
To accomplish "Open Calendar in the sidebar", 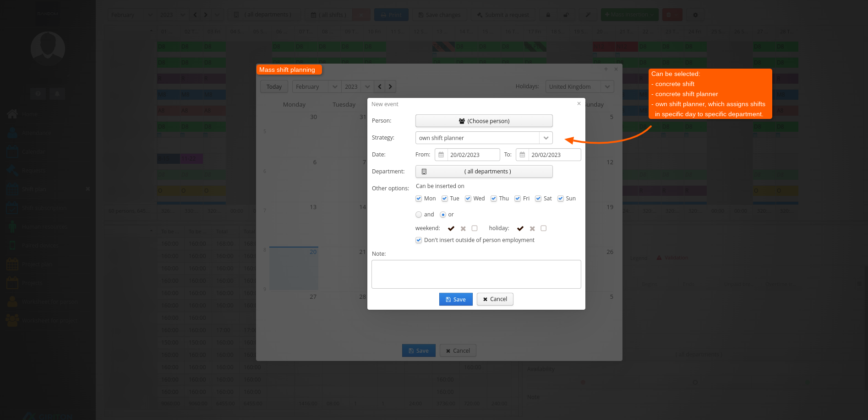I will pos(33,151).
